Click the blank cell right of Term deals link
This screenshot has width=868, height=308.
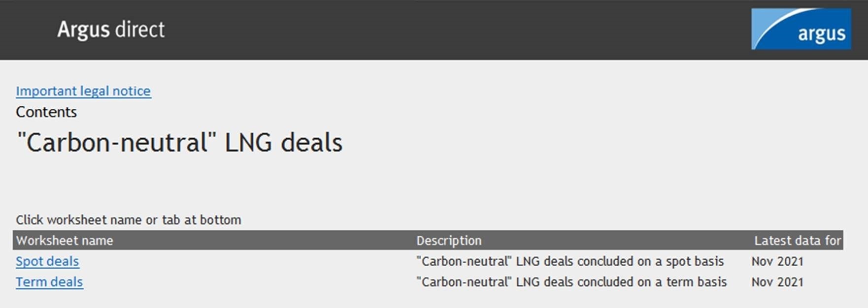tap(246, 282)
